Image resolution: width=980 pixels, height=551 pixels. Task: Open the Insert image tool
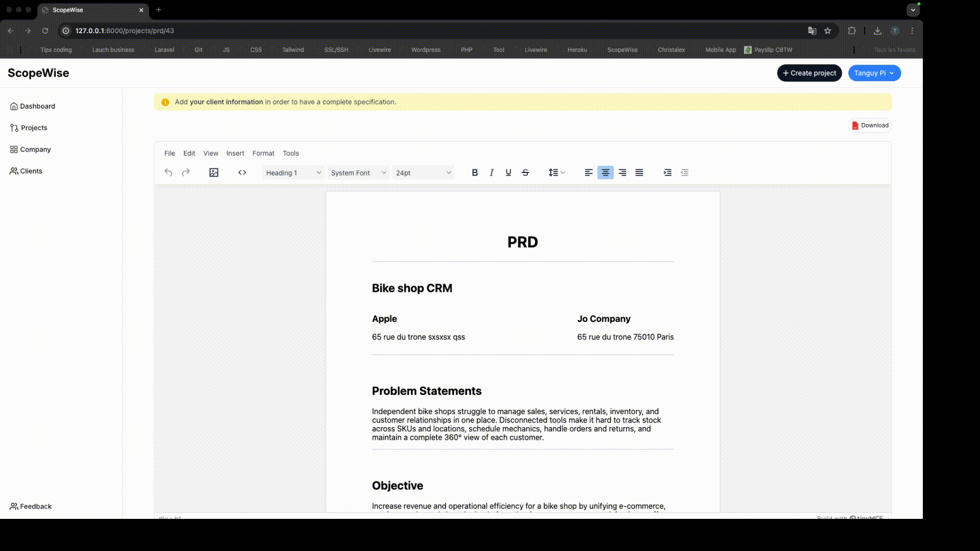[x=214, y=172]
